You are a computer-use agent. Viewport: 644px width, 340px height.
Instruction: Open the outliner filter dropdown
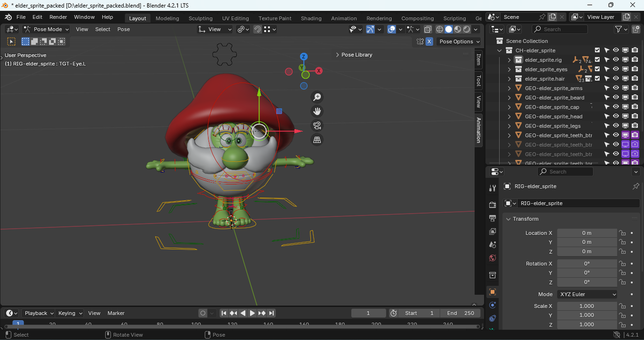[x=622, y=29]
